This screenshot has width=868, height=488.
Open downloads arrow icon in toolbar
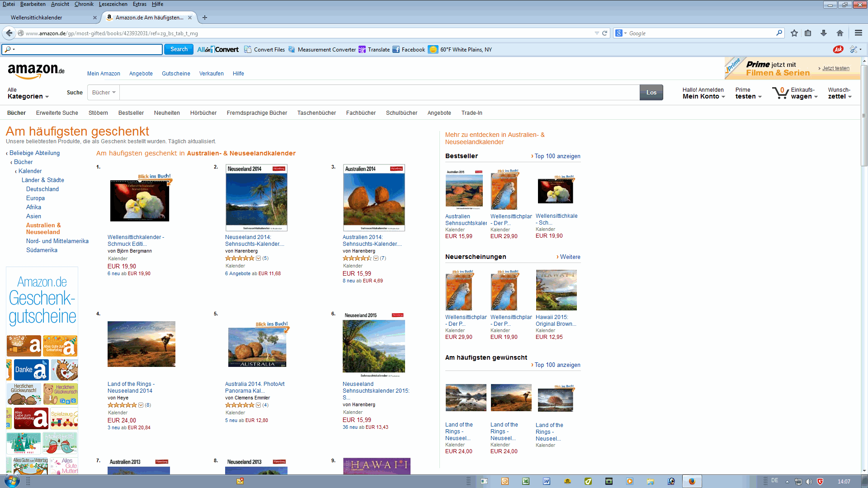[x=824, y=33]
